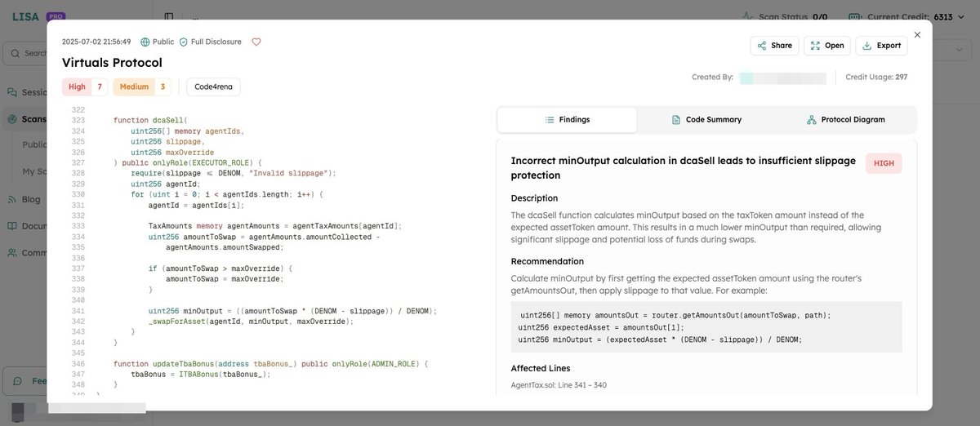Screen dimensions: 980x426
Task: Switch to the Findings tab
Action: (567, 119)
